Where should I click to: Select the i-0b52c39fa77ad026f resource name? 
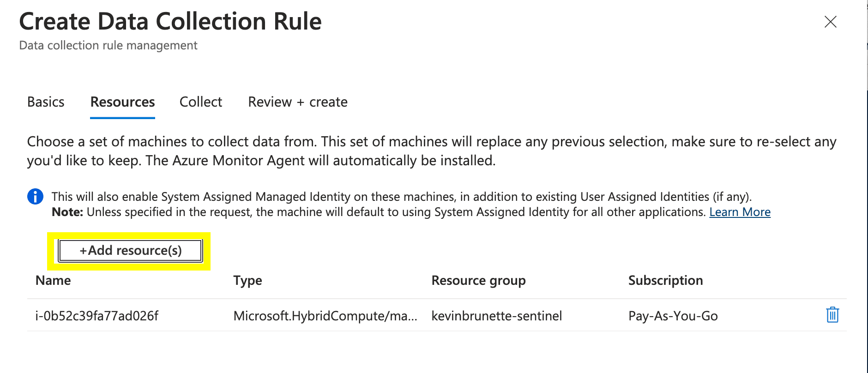[x=97, y=316]
